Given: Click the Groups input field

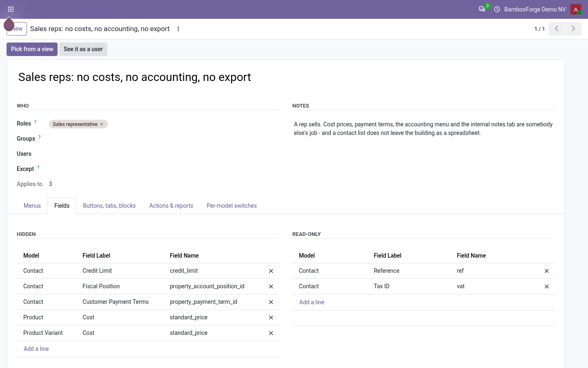Looking at the screenshot, I should pyautogui.click(x=163, y=139).
